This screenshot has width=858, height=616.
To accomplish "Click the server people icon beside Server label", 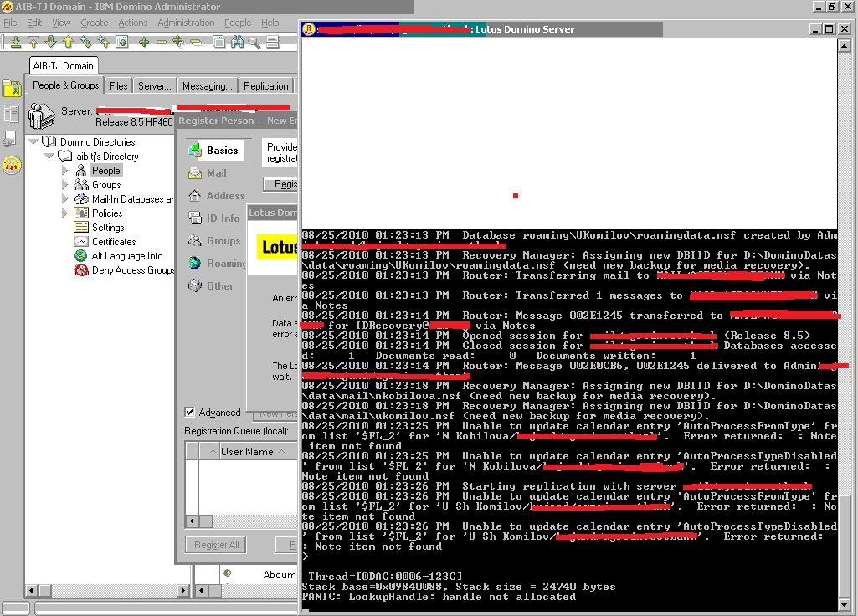I will (42, 116).
